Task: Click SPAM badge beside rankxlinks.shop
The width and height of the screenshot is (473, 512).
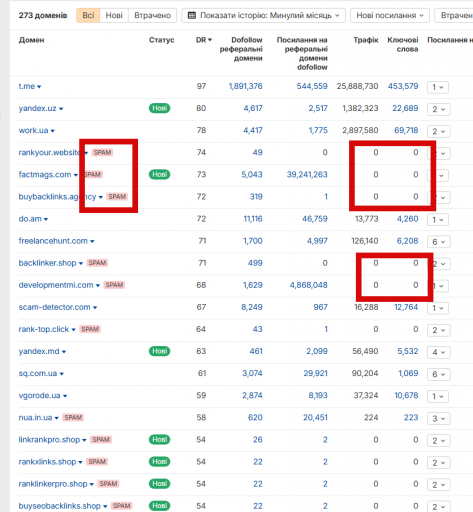Action: click(x=97, y=462)
